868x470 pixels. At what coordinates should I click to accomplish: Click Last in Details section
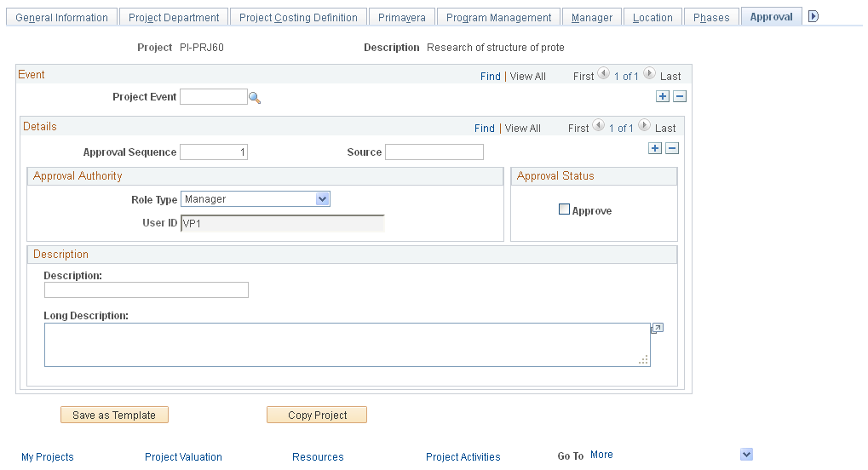tap(665, 129)
